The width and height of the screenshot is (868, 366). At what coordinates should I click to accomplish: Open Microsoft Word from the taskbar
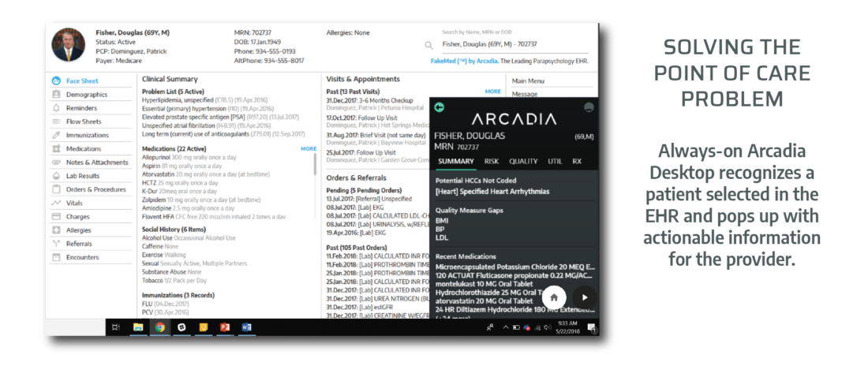click(x=246, y=327)
